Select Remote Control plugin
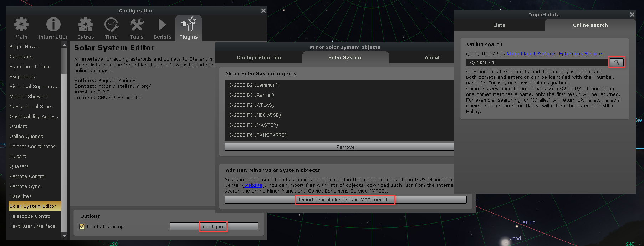 tap(35, 176)
